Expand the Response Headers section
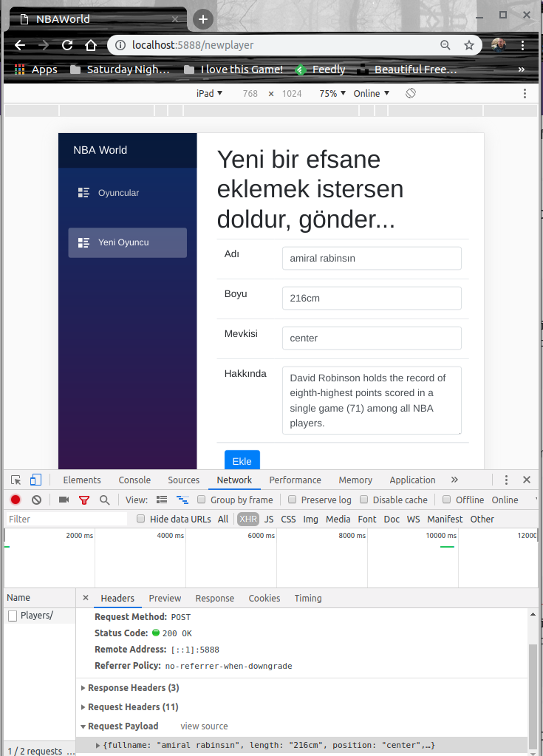The width and height of the screenshot is (543, 756). click(x=129, y=687)
